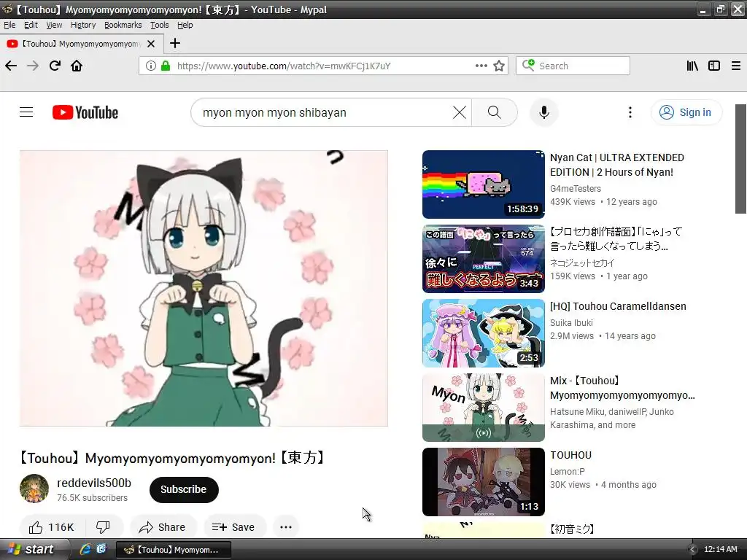Open the Library icon in browser toolbar
747x560 pixels.
(x=692, y=66)
